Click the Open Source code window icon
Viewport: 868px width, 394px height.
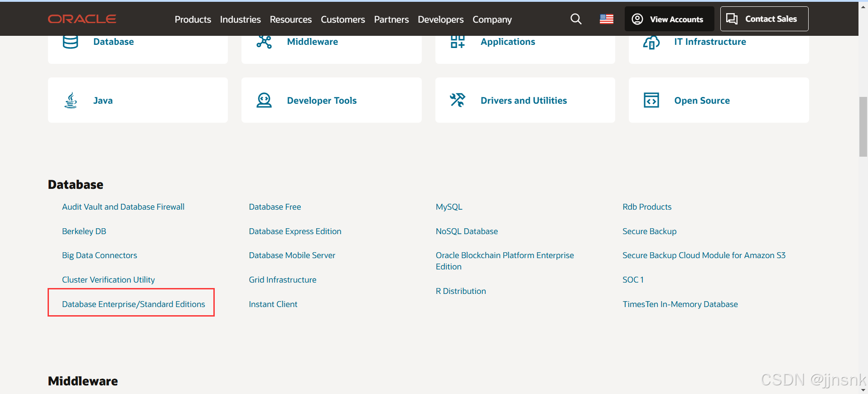pos(651,100)
